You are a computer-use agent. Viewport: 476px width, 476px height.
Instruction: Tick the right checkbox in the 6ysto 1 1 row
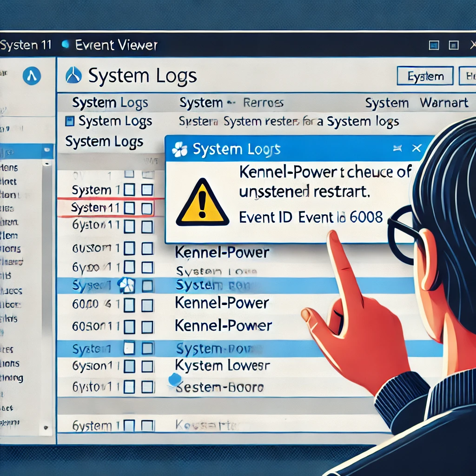pyautogui.click(x=147, y=387)
